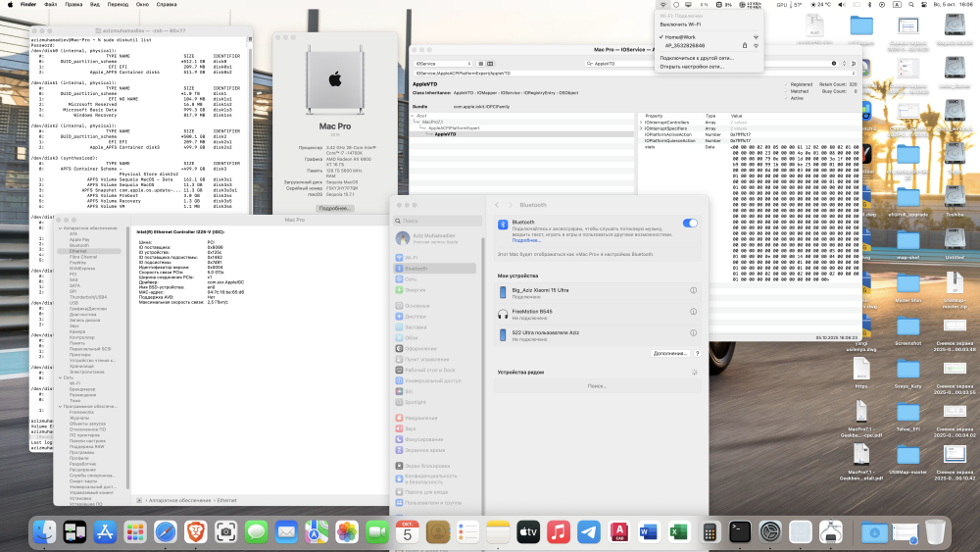
Task: Open Brave browser in the Dock
Action: point(196,532)
